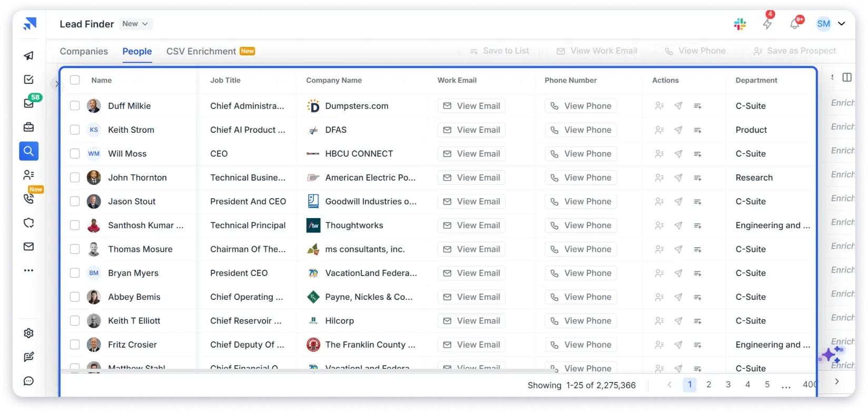This screenshot has height=412, width=868.
Task: Click the app logo in the sidebar
Action: click(x=30, y=24)
